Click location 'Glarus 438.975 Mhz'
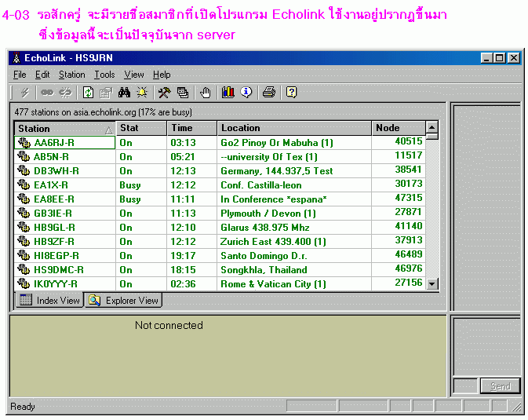Viewport: 528px width, 420px height. [264, 228]
